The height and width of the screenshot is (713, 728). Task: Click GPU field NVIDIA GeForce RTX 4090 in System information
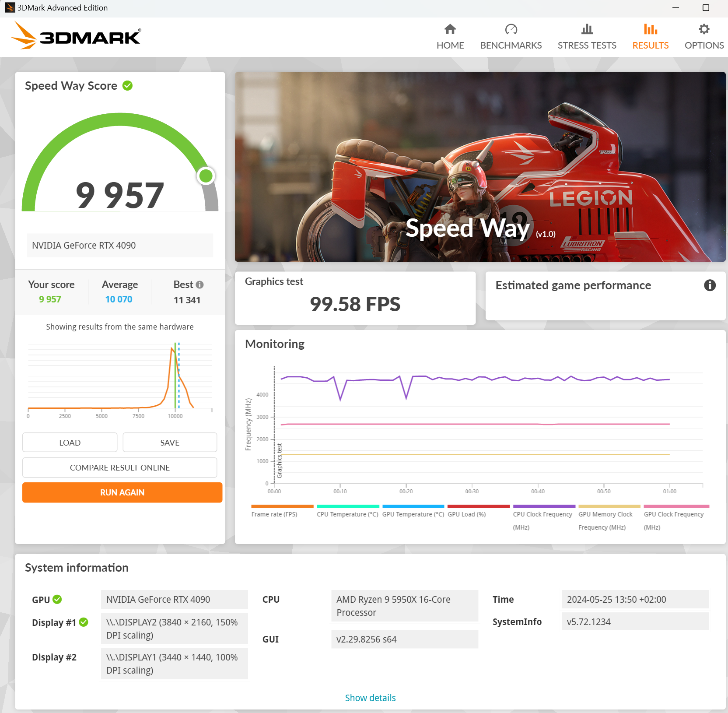pos(174,599)
